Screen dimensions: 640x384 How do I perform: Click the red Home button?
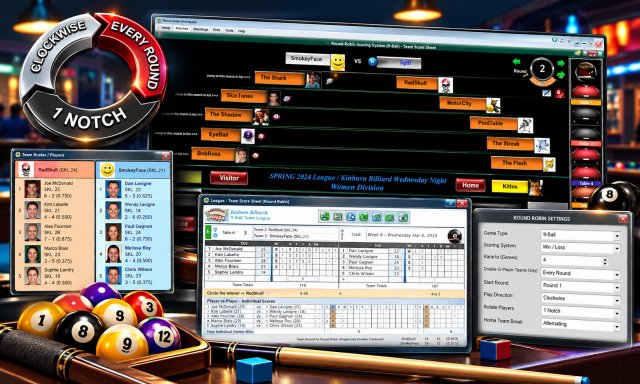[470, 185]
